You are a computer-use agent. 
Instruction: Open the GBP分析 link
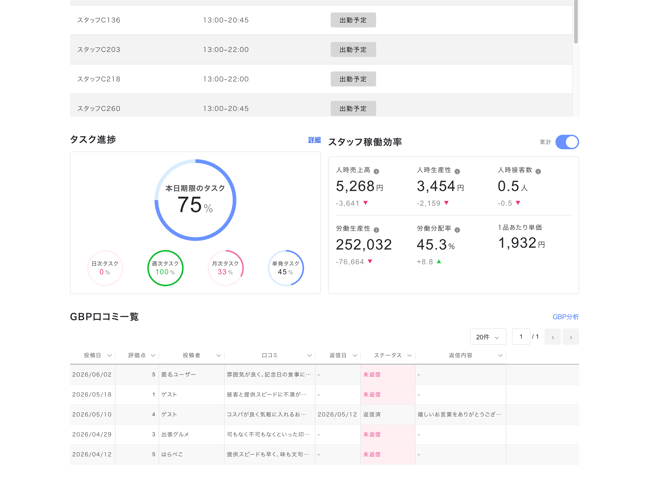coord(566,317)
